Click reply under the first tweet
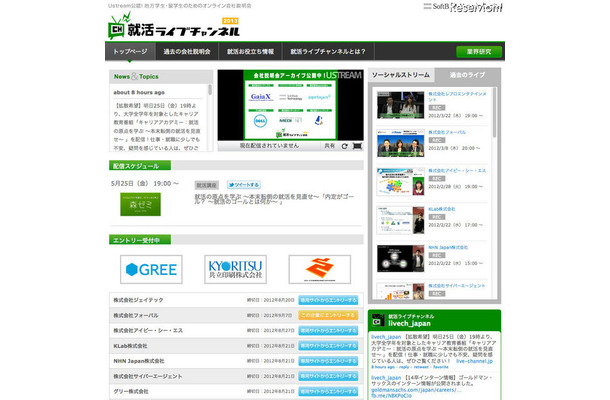Viewport: 610px width, 400px height. point(404,367)
